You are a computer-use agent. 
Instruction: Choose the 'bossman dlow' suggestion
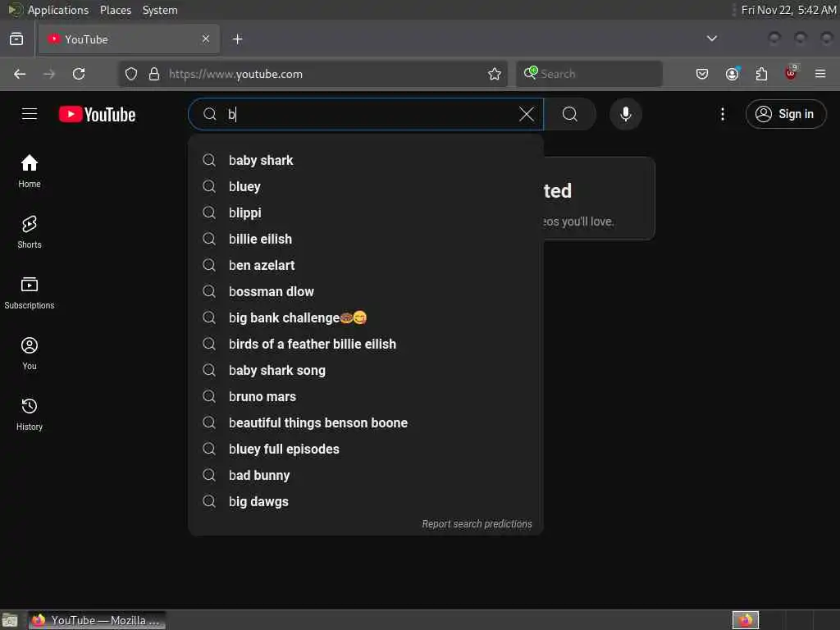[366, 291]
